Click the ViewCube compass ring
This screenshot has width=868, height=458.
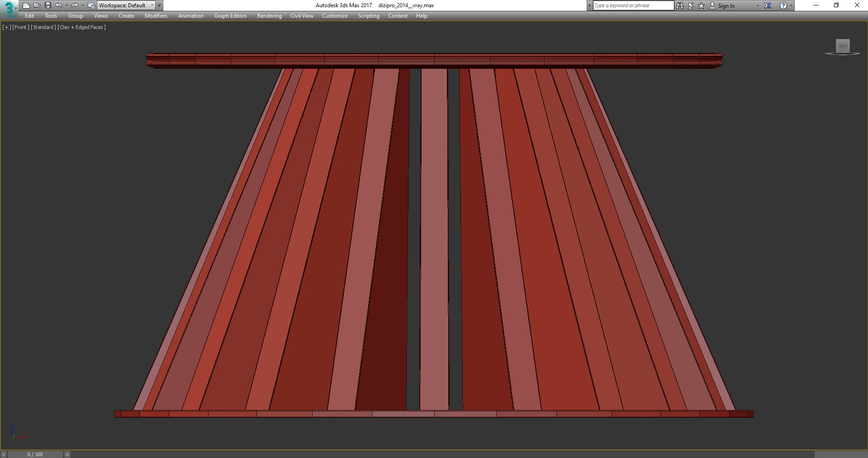842,54
